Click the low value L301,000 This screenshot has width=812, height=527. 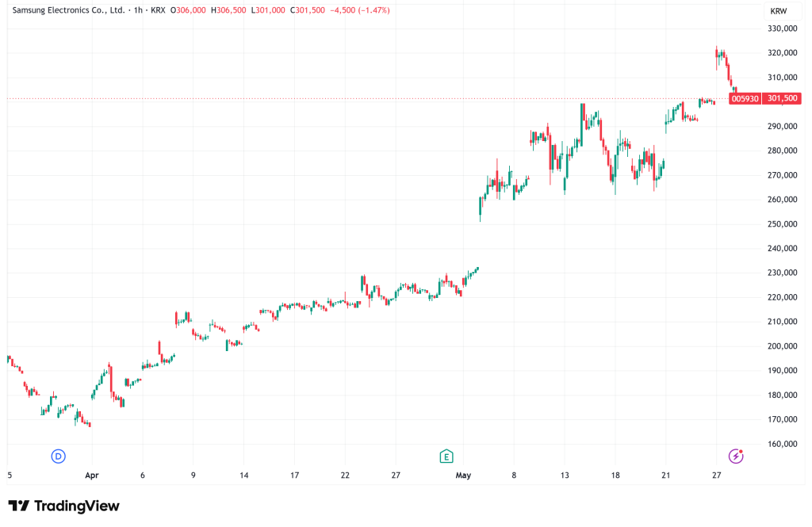point(268,10)
